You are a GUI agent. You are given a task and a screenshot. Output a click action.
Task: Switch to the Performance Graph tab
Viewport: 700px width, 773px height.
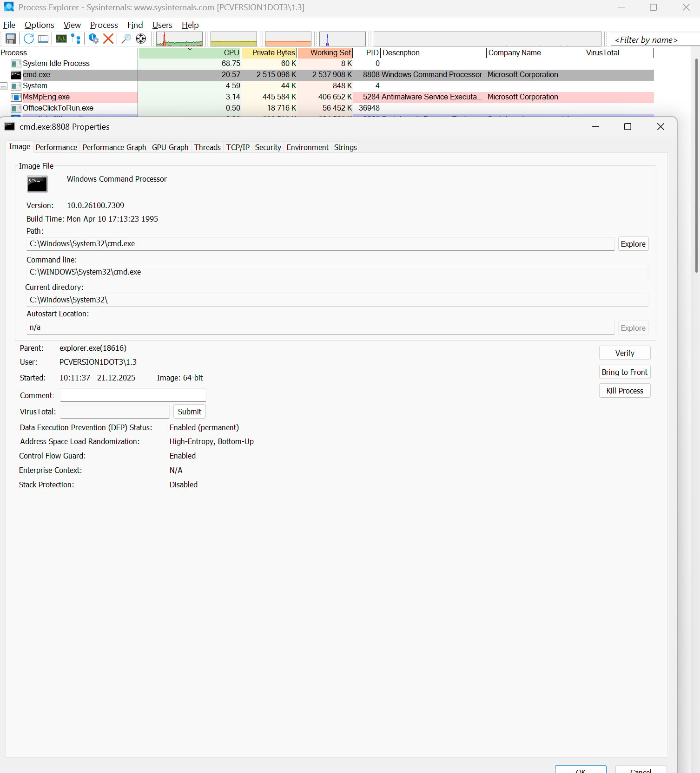point(114,147)
